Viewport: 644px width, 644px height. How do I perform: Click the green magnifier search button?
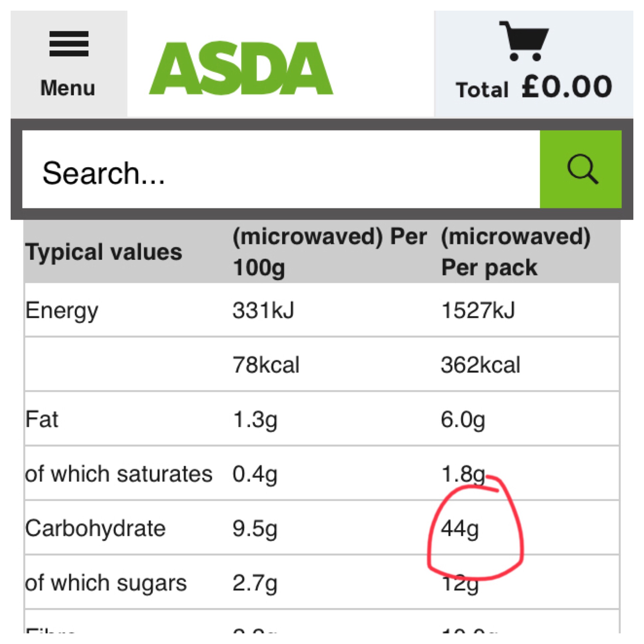pos(581,169)
